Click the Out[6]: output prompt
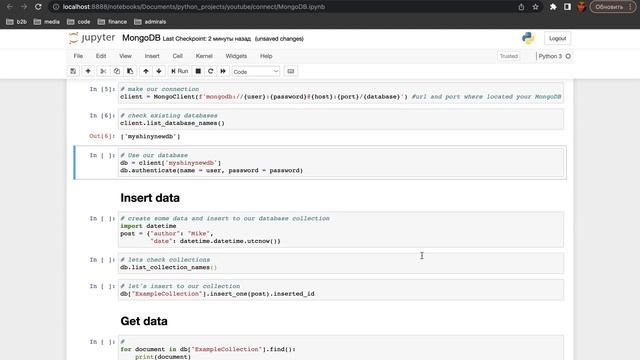The image size is (640, 360). pos(102,136)
